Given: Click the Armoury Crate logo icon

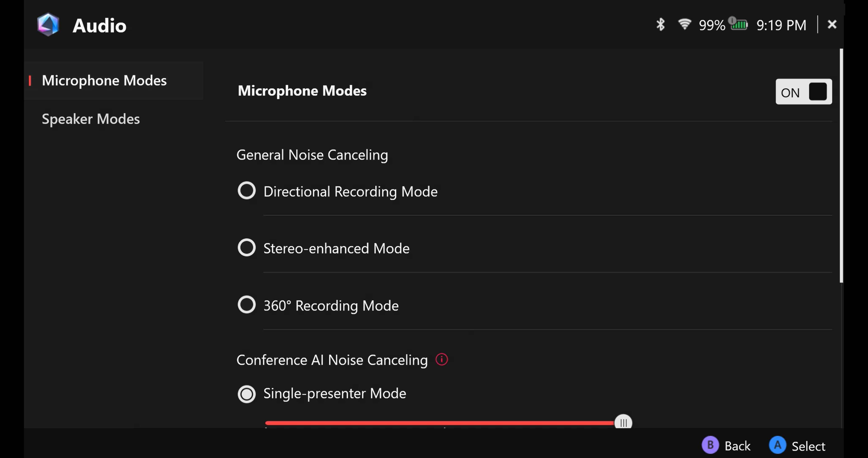Looking at the screenshot, I should click(x=48, y=25).
